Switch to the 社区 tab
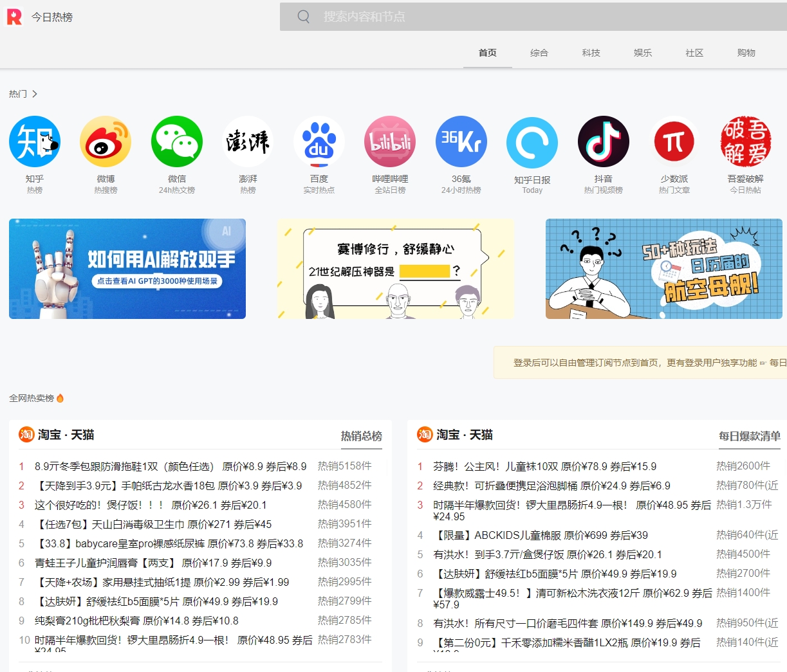 click(694, 53)
